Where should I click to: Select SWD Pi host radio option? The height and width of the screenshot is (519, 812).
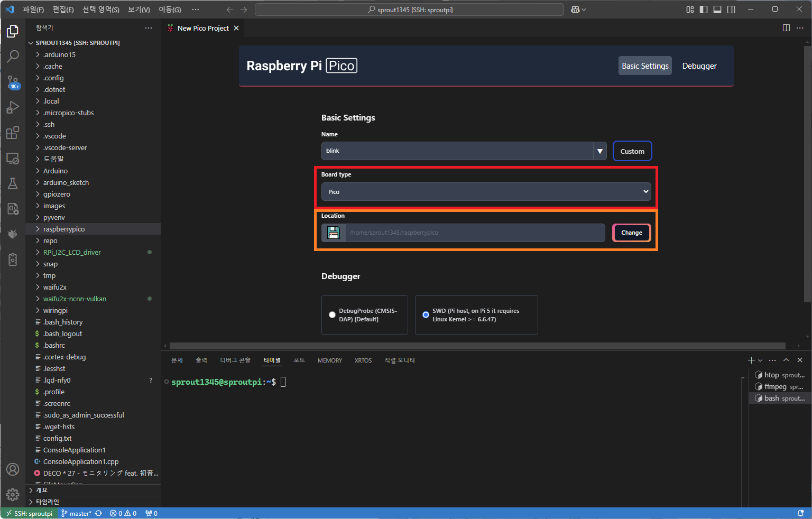click(x=426, y=315)
